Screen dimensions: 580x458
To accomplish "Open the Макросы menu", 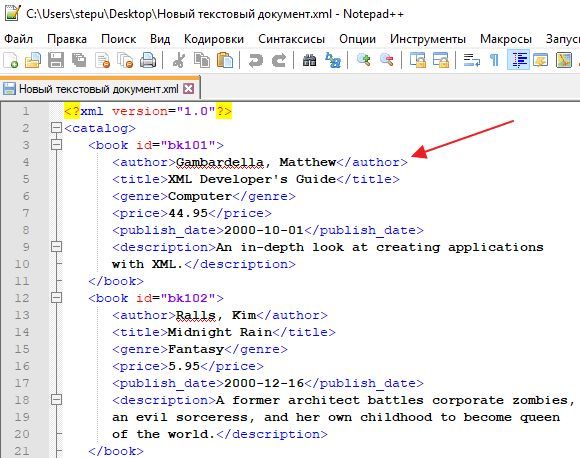I will 506,39.
